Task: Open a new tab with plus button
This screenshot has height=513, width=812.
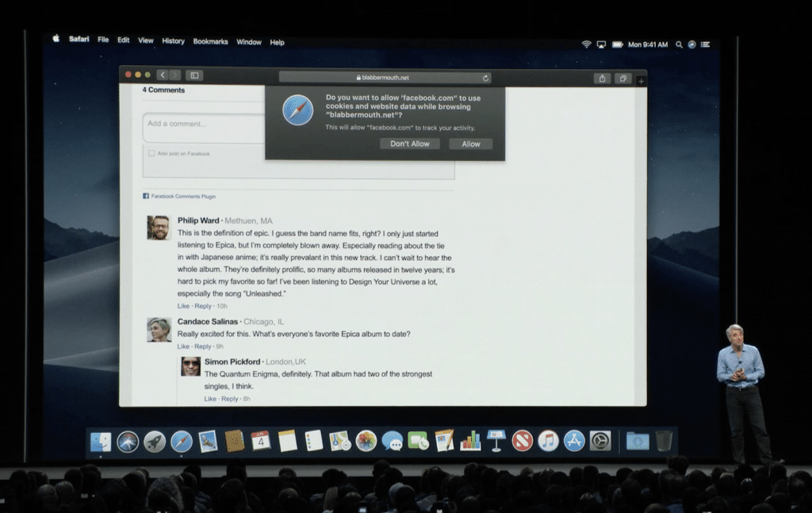Action: tap(641, 82)
